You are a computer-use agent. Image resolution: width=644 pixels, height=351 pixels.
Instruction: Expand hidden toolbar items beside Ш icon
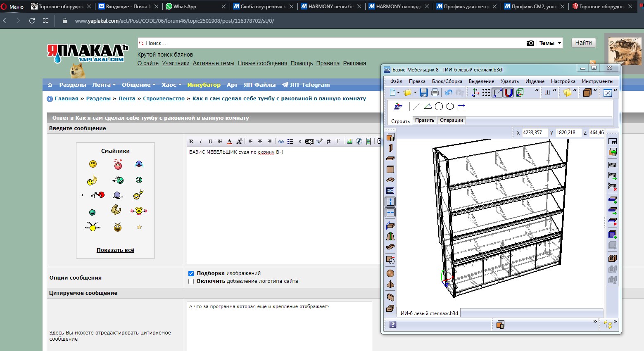click(554, 90)
